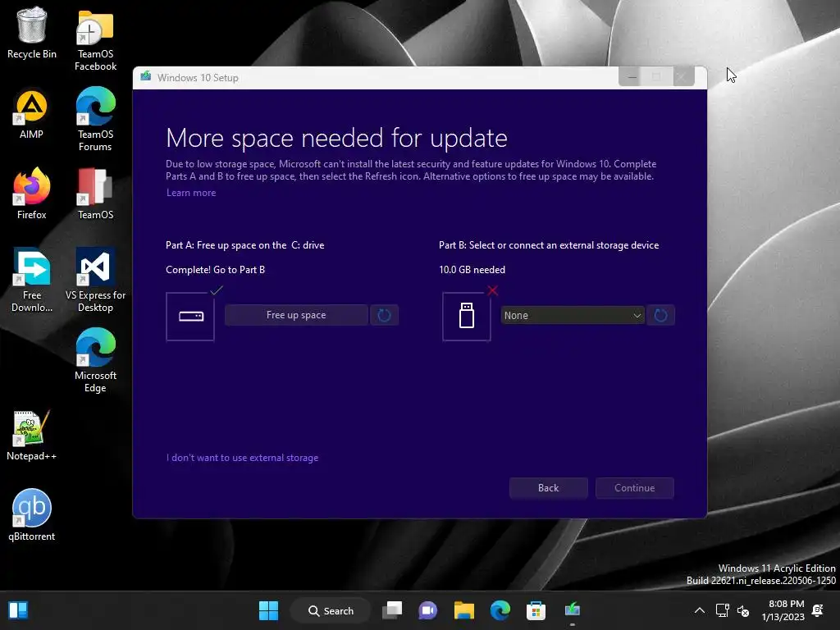Image resolution: width=840 pixels, height=630 pixels.
Task: Click the refresh icon next to Free up space
Action: click(x=384, y=315)
